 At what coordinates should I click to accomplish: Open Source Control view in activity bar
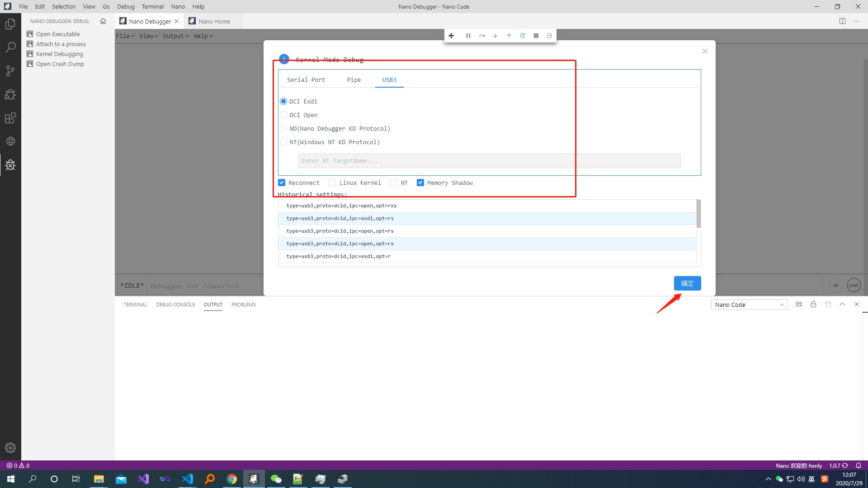click(x=10, y=71)
